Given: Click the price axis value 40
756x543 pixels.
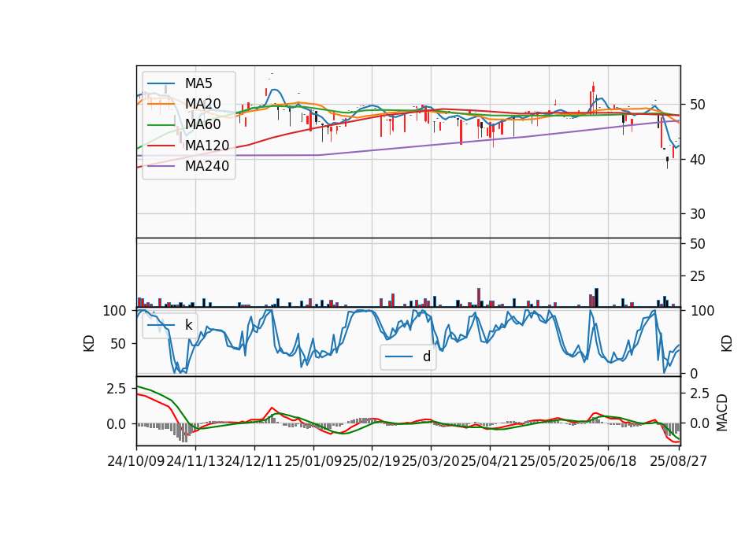Looking at the screenshot, I should tap(697, 160).
